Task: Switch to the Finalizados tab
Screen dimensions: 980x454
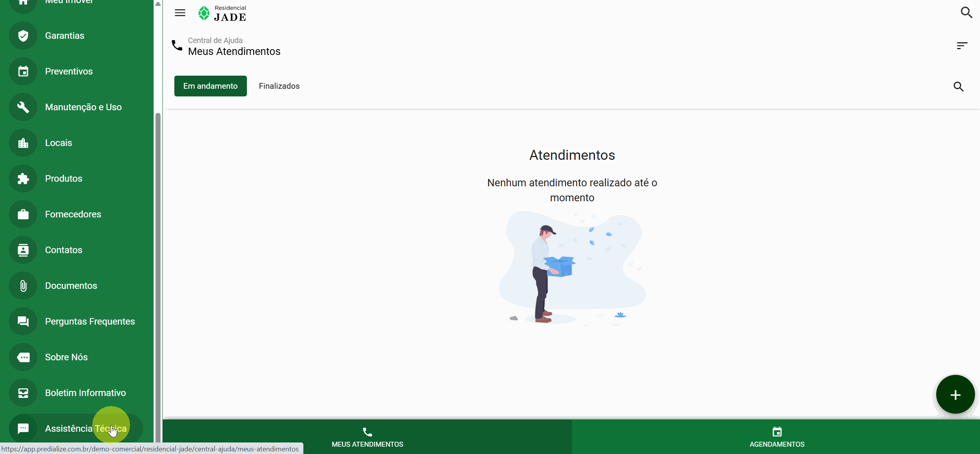Action: [279, 86]
